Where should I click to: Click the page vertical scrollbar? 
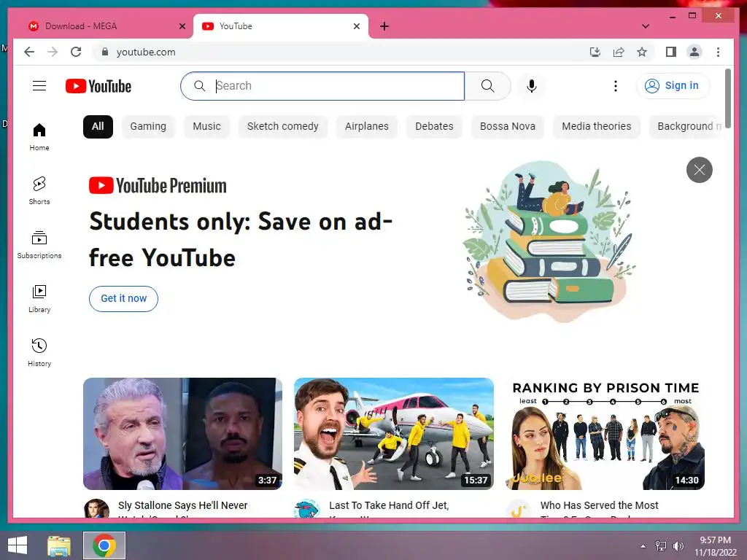(728, 98)
